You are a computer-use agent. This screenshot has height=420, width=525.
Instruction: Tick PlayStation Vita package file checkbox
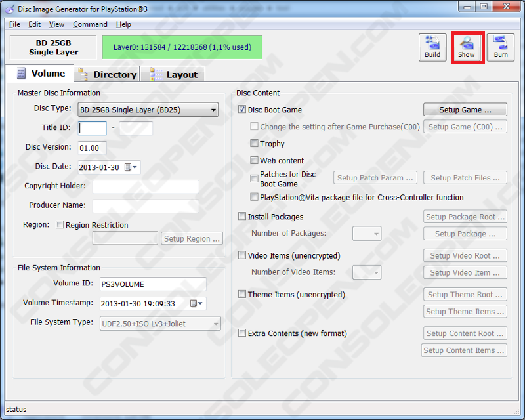[254, 197]
